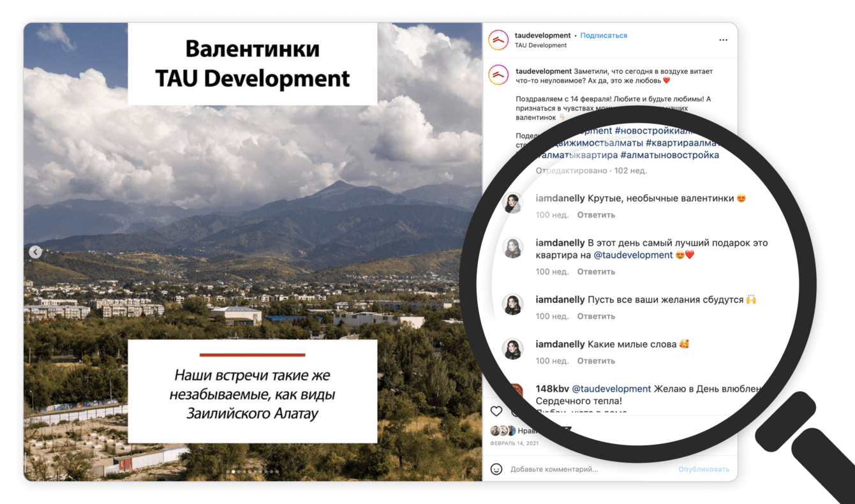Reply to the 'самый лучший подарок' comment
This screenshot has height=504, width=855.
click(x=596, y=272)
